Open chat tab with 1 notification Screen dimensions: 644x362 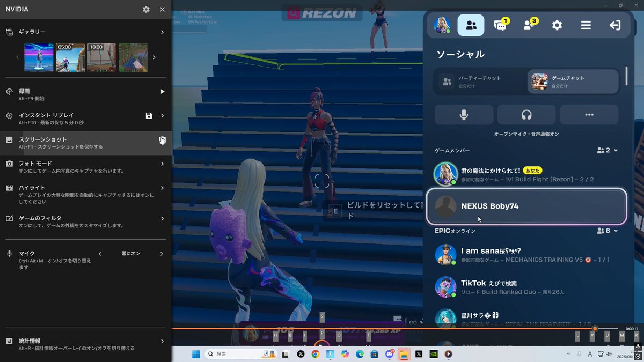pos(500,25)
